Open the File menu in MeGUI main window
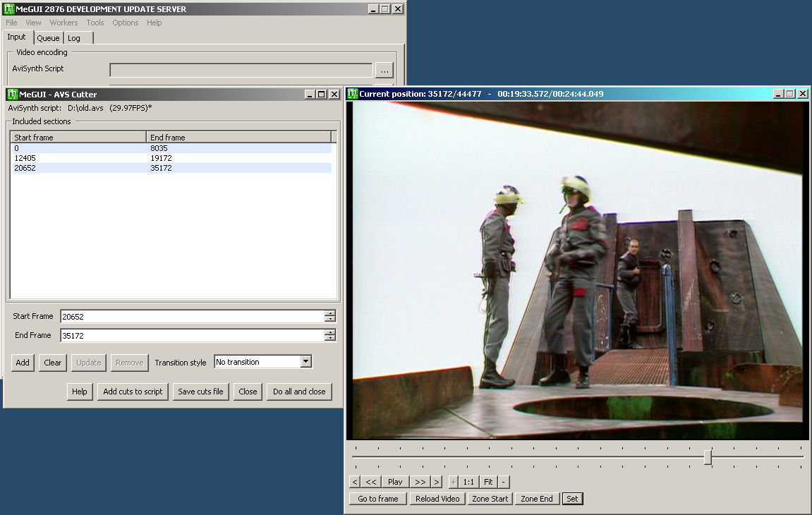Image resolution: width=812 pixels, height=515 pixels. coord(11,23)
